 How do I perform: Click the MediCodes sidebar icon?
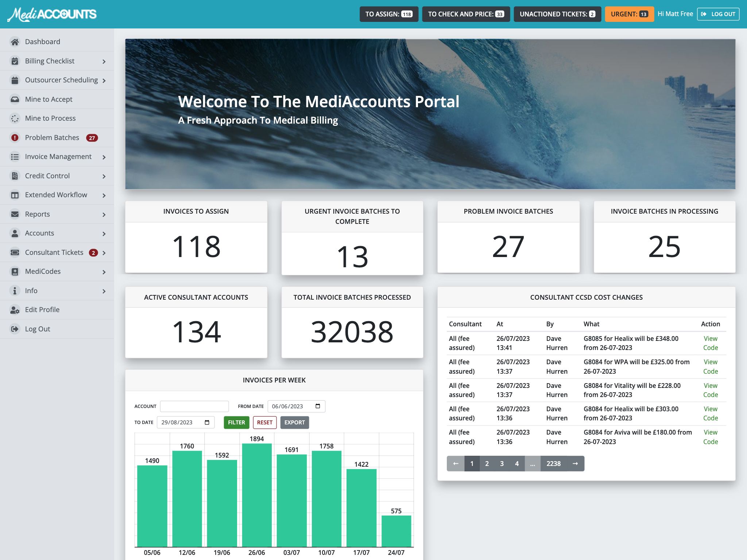pyautogui.click(x=15, y=272)
